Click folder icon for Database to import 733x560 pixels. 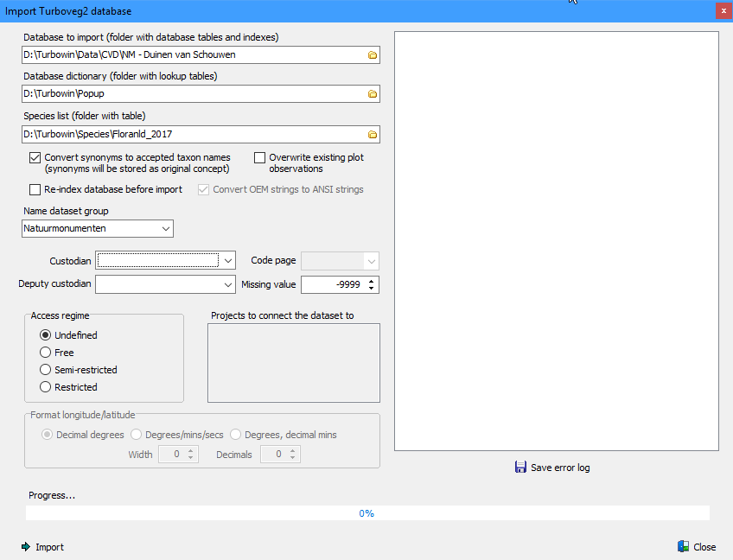[373, 54]
